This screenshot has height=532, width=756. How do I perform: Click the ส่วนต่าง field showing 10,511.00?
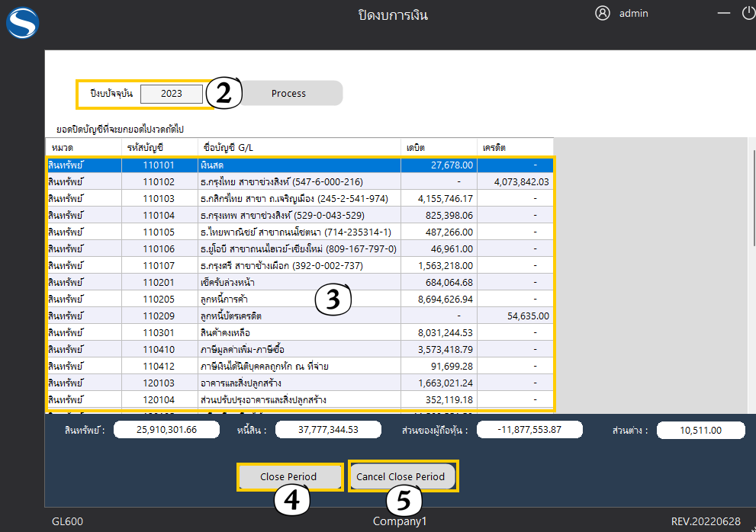pos(700,430)
